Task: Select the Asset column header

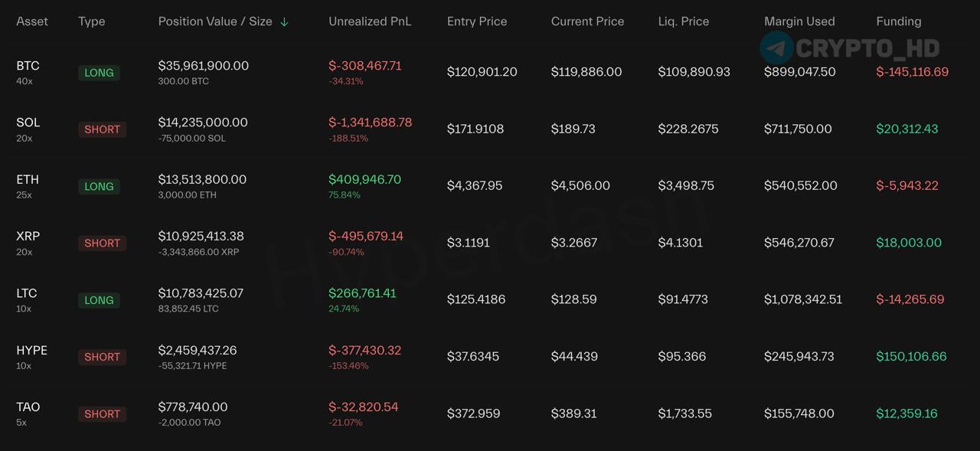Action: 32,21
